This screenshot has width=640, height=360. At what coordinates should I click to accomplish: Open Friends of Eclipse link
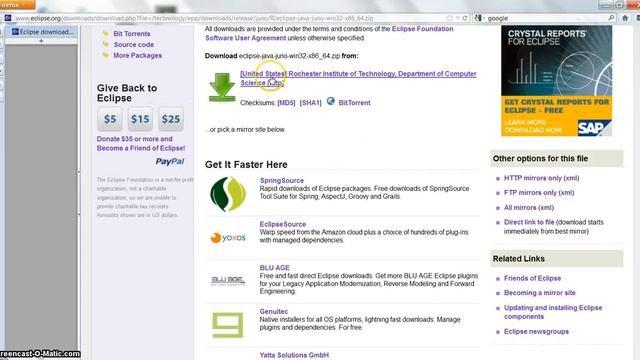(x=532, y=278)
